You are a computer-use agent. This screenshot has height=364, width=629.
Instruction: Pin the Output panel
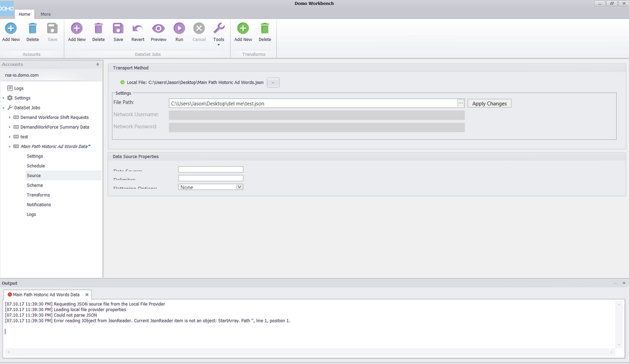tap(624, 283)
